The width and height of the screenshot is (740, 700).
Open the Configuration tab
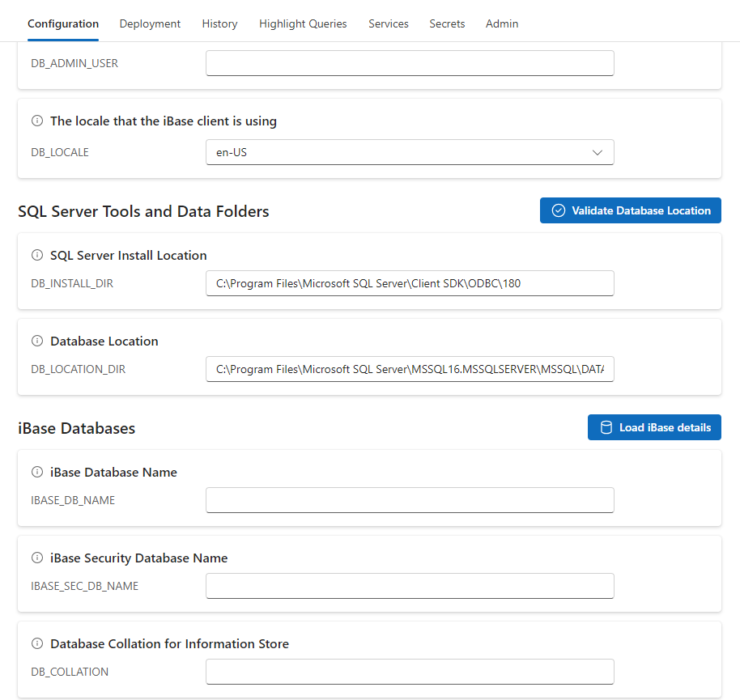63,23
